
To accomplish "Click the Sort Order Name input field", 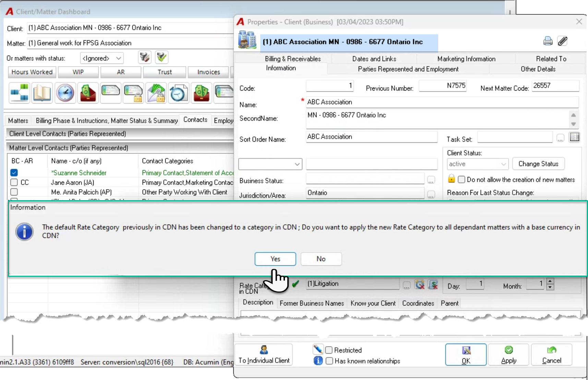I will tap(372, 136).
